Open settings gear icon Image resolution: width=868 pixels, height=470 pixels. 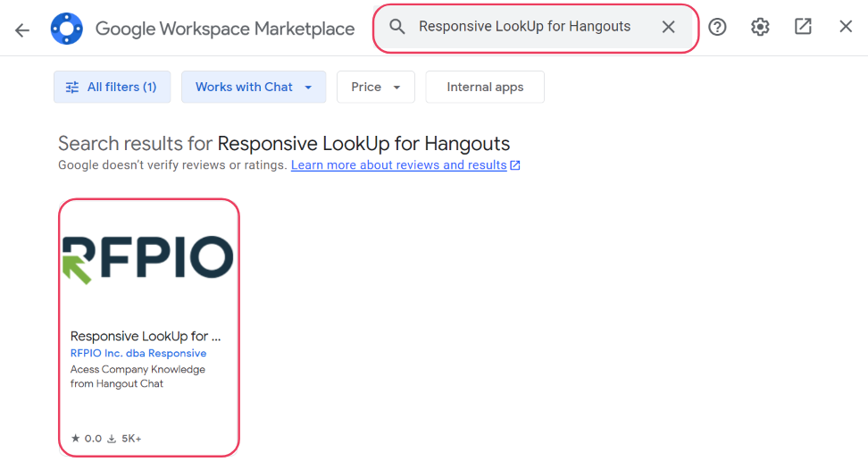[x=760, y=27]
